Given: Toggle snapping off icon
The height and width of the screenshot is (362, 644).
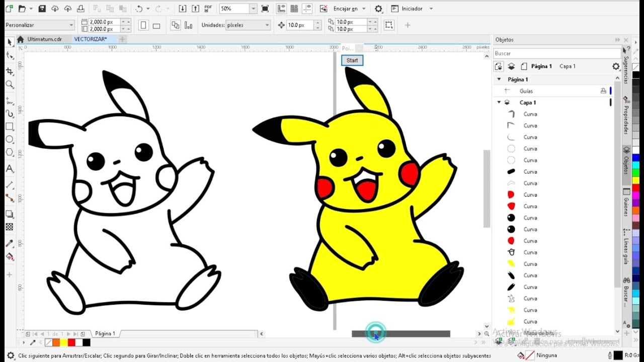Looking at the screenshot, I should pos(325,9).
